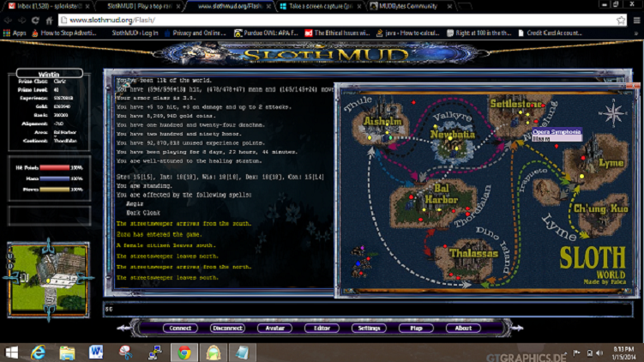Click right arrow beside the About button bar
Image resolution: width=644 pixels, height=362 pixels.
(517, 328)
